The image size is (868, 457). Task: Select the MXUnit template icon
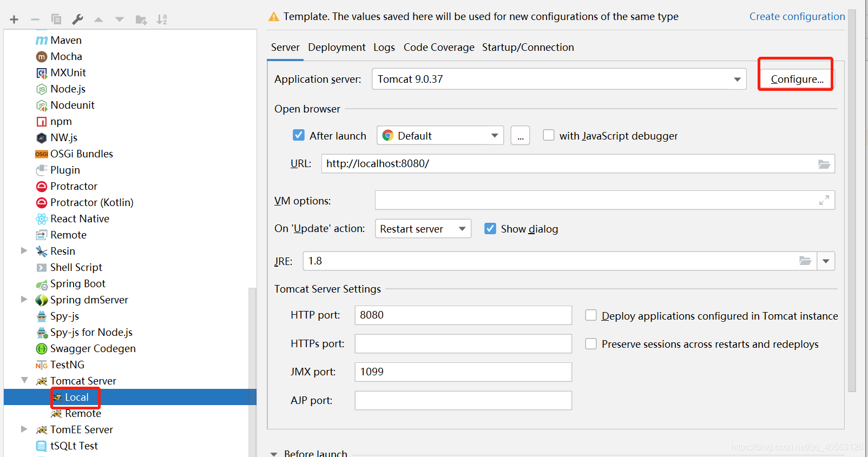click(x=42, y=73)
